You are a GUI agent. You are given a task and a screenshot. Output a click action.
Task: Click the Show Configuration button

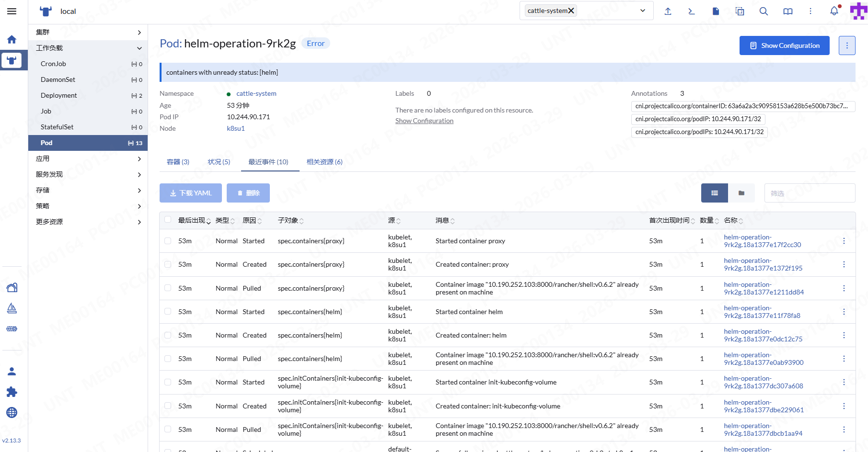coord(784,45)
